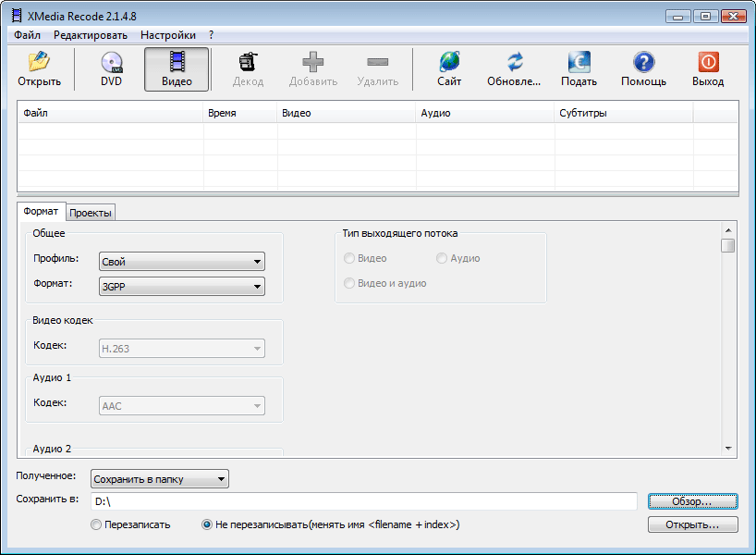Open the Редактировать menu
756x555 pixels.
[x=91, y=35]
